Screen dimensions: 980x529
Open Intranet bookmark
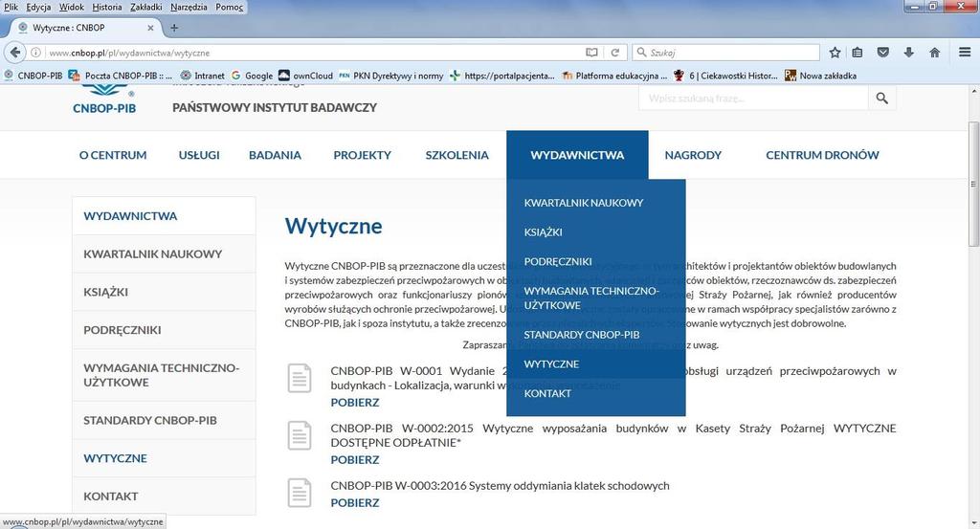click(203, 76)
